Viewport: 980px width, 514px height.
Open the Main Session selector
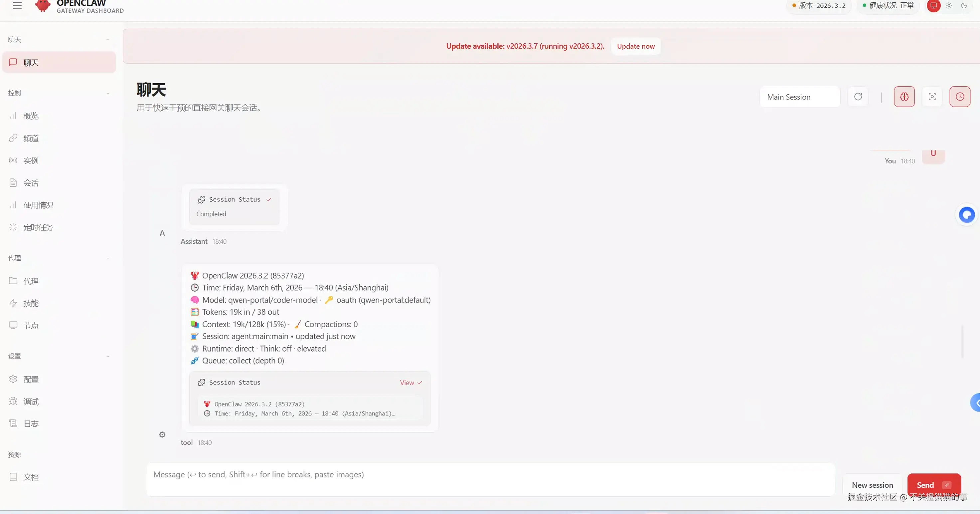point(799,96)
